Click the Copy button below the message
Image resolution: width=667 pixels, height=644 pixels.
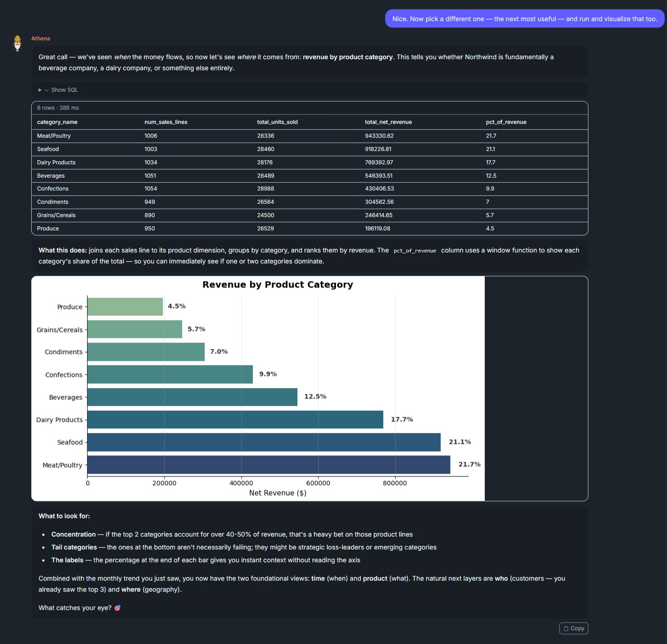573,628
